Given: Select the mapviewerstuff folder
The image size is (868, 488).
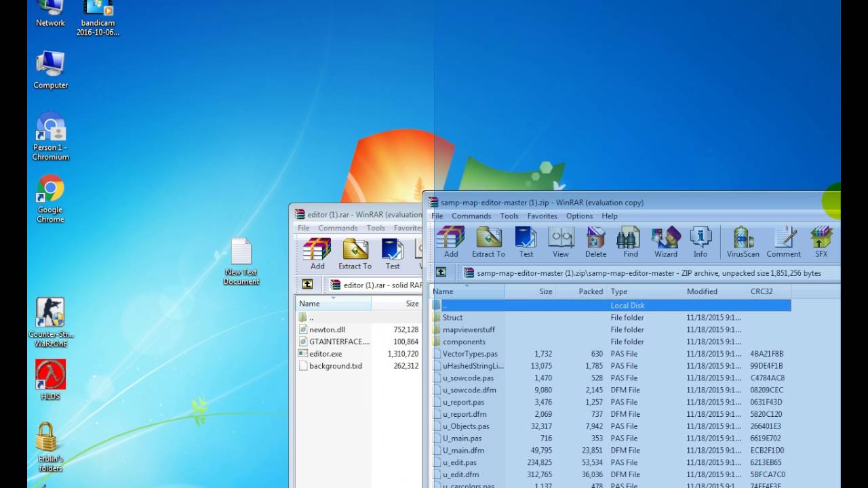Looking at the screenshot, I should point(610,329).
